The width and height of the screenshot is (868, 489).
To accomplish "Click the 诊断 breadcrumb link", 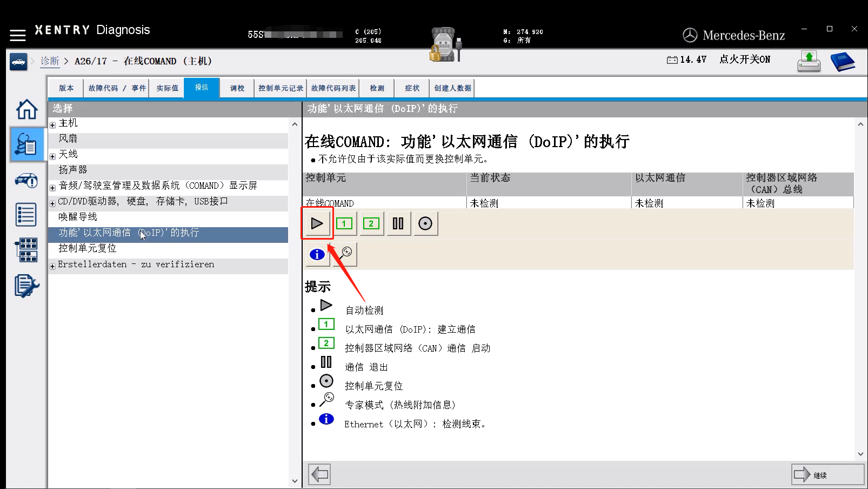I will [x=50, y=61].
